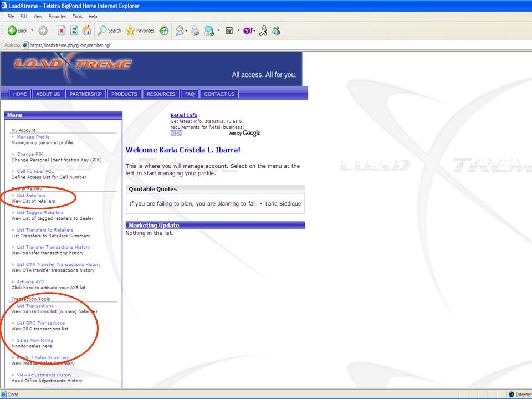Open the Help menu
Image resolution: width=532 pixels, height=399 pixels.
[x=93, y=16]
